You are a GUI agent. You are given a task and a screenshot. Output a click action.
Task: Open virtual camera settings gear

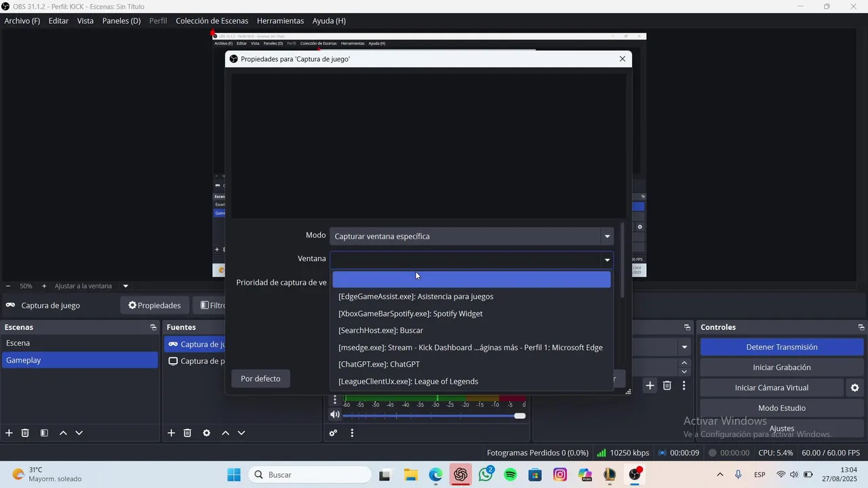[x=855, y=388]
